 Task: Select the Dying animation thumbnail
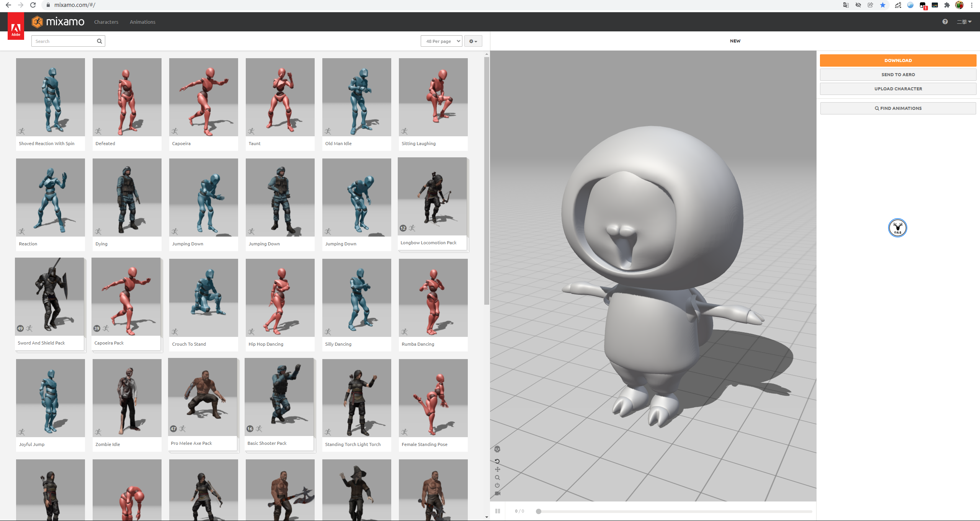pos(127,205)
